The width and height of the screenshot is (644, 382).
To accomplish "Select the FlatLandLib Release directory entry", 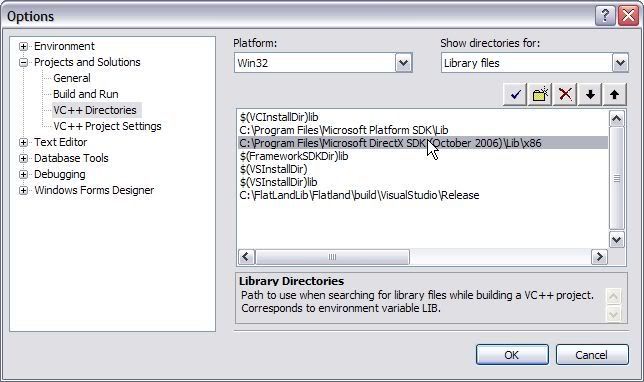I will click(359, 195).
